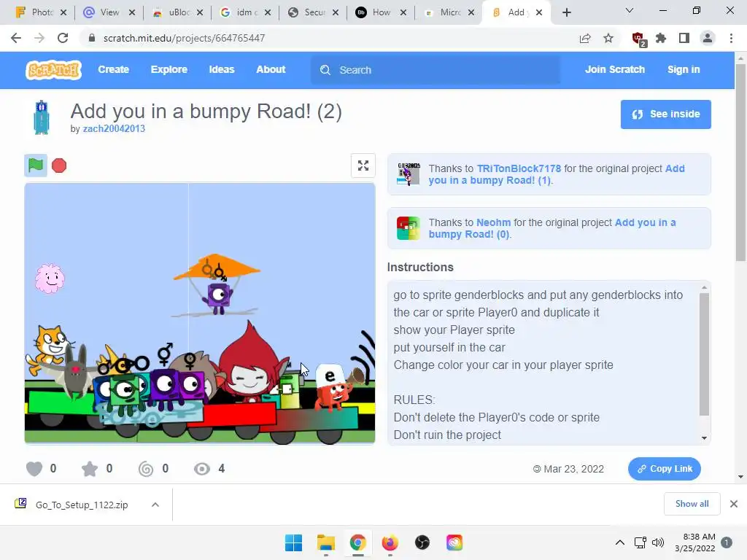The image size is (747, 560).
Task: Open the Extensions puzzle icon
Action: [661, 38]
